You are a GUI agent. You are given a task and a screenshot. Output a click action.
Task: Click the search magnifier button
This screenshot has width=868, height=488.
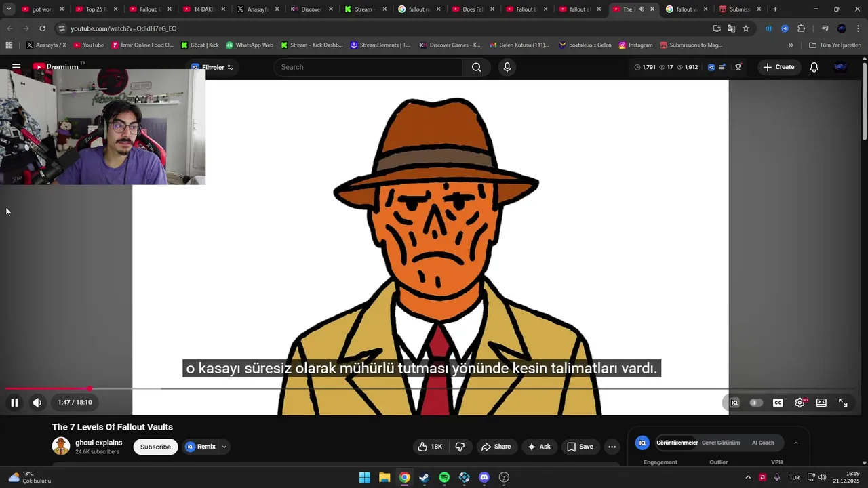tap(476, 67)
